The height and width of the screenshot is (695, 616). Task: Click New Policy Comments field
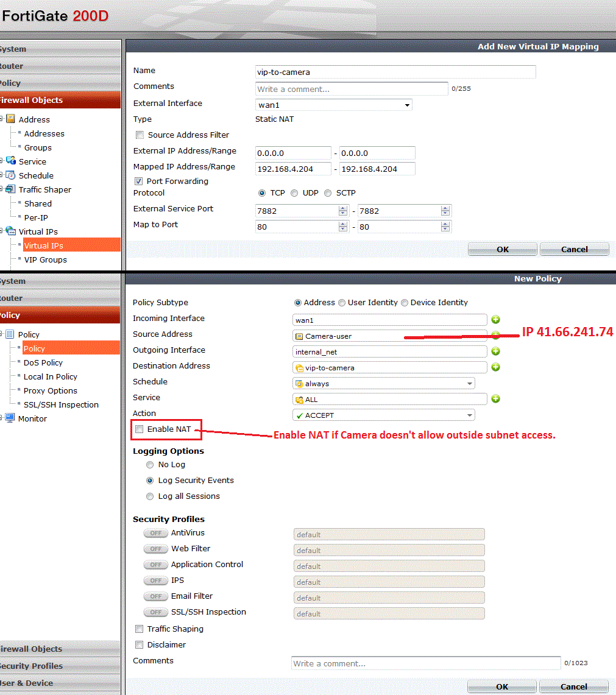click(x=426, y=663)
